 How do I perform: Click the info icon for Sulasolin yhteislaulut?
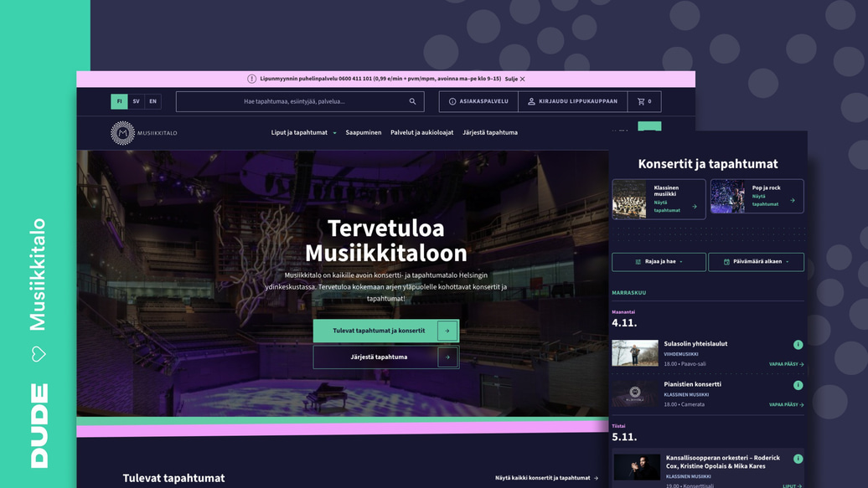pyautogui.click(x=798, y=345)
